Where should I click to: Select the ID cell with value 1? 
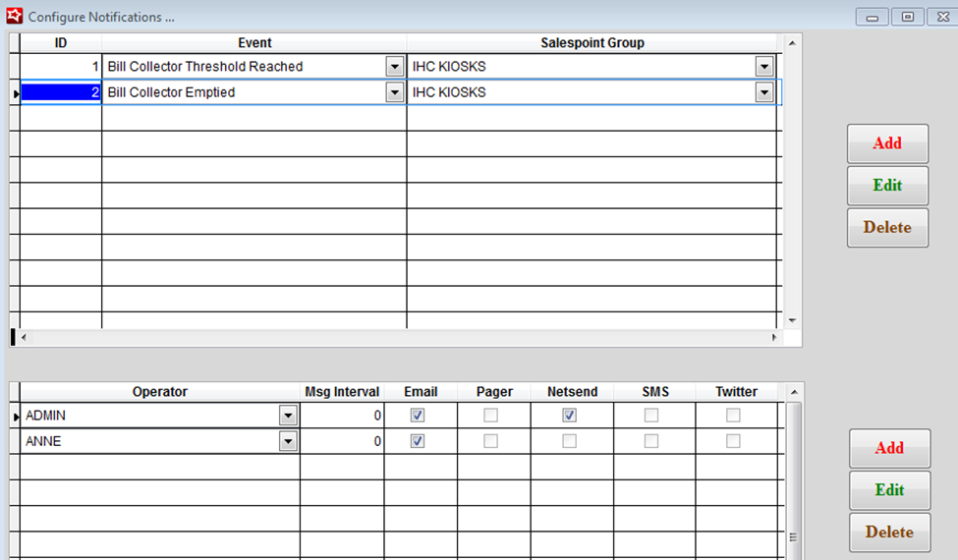pyautogui.click(x=61, y=67)
